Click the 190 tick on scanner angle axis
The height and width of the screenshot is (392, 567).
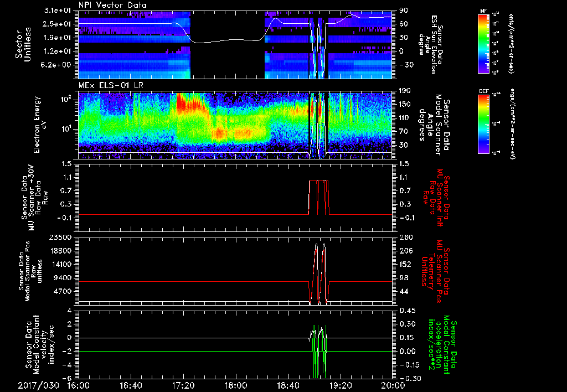pyautogui.click(x=404, y=91)
